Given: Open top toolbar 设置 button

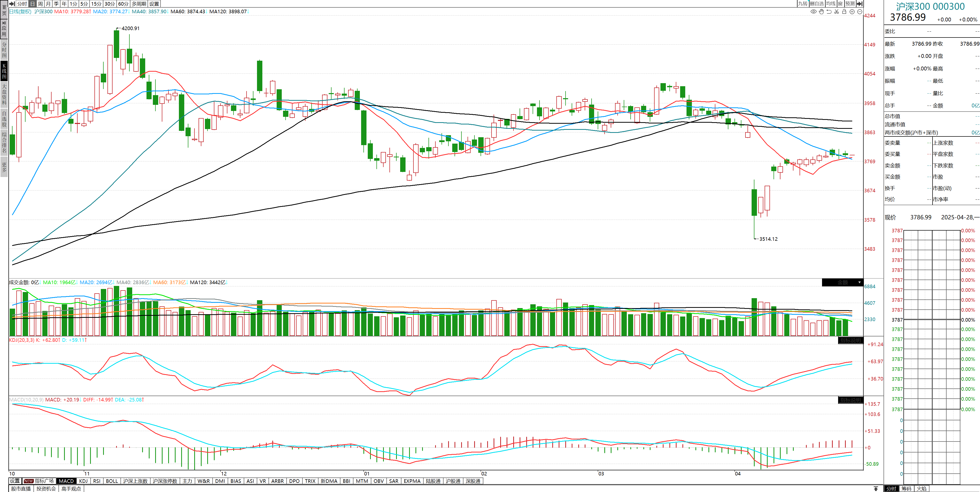Looking at the screenshot, I should click(154, 3).
